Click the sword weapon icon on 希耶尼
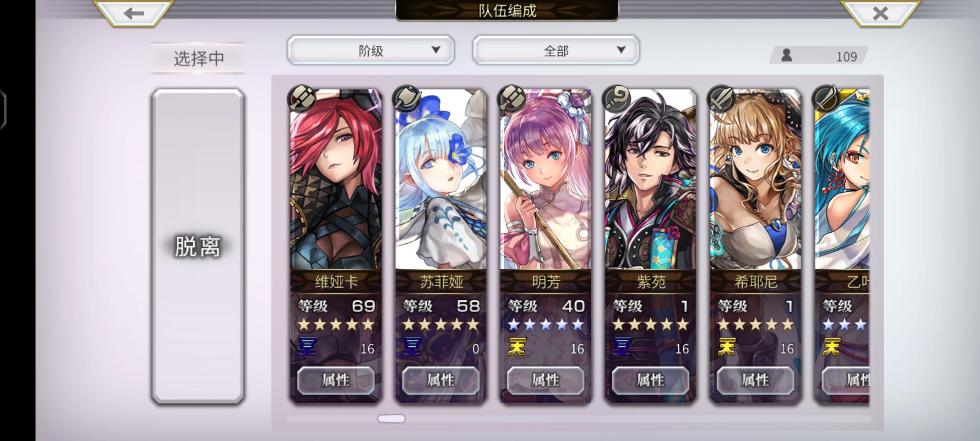The width and height of the screenshot is (980, 441). pos(721,98)
